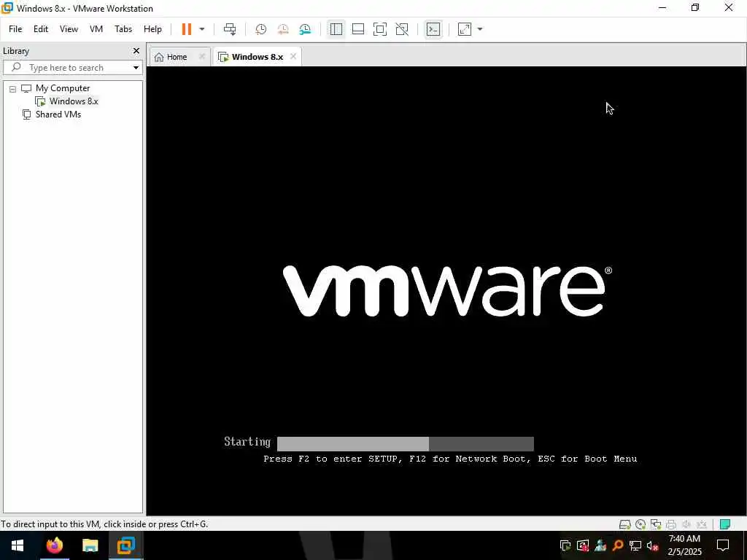This screenshot has width=747, height=560.
Task: Open Firefox from the taskbar
Action: click(x=54, y=545)
